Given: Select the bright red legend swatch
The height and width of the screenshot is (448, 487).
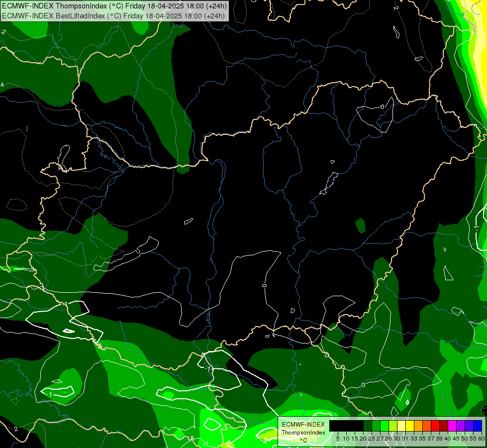Looking at the screenshot, I should 435,426.
